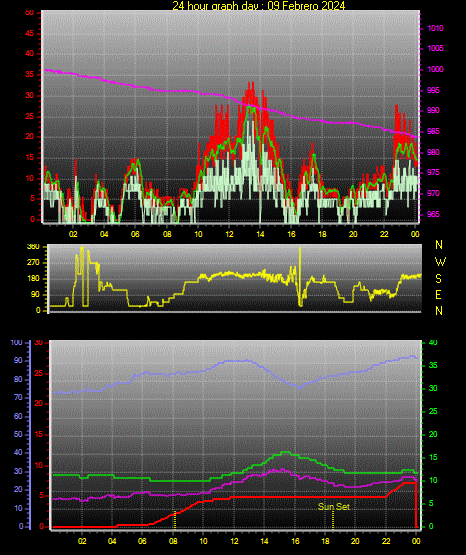Click the E compass direction label
466x555 pixels.
coord(438,295)
